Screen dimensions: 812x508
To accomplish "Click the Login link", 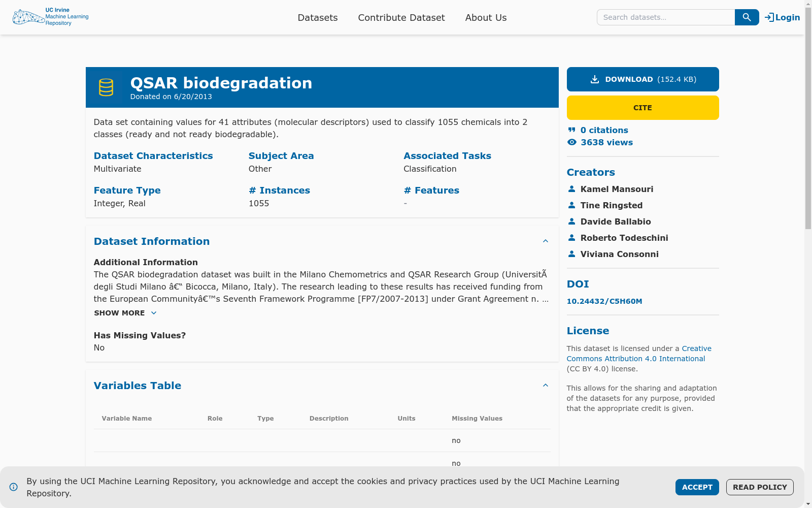I will point(782,17).
